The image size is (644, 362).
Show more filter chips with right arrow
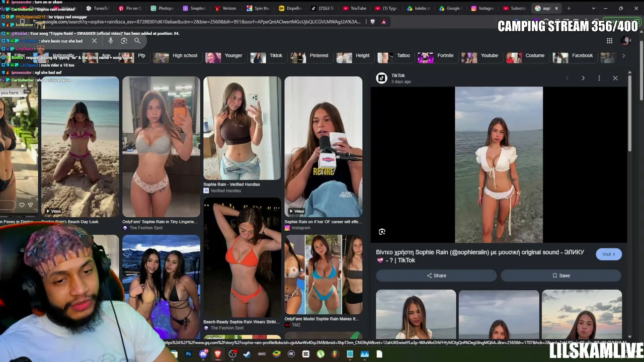(623, 56)
